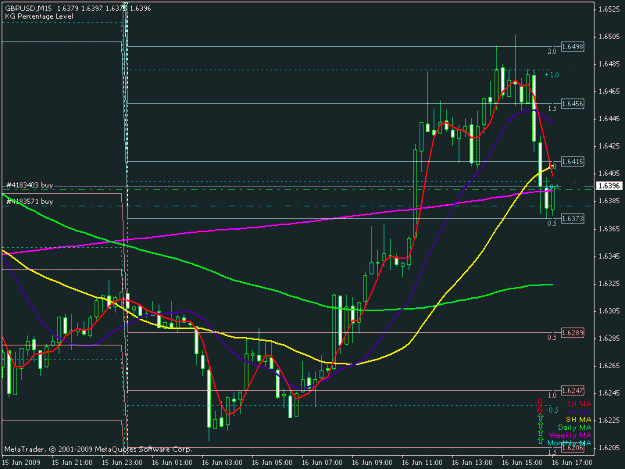Click the 1.6465 price axis value
This screenshot has width=625, height=469.
click(609, 92)
